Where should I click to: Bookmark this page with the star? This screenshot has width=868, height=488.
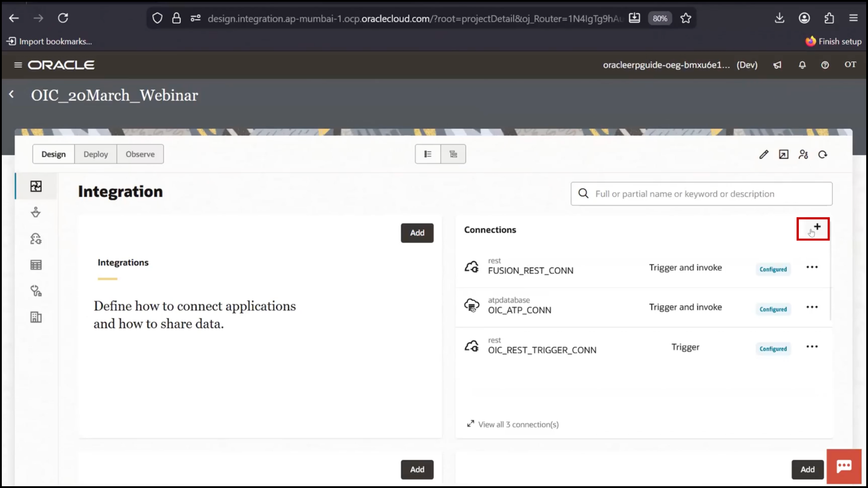tap(686, 18)
